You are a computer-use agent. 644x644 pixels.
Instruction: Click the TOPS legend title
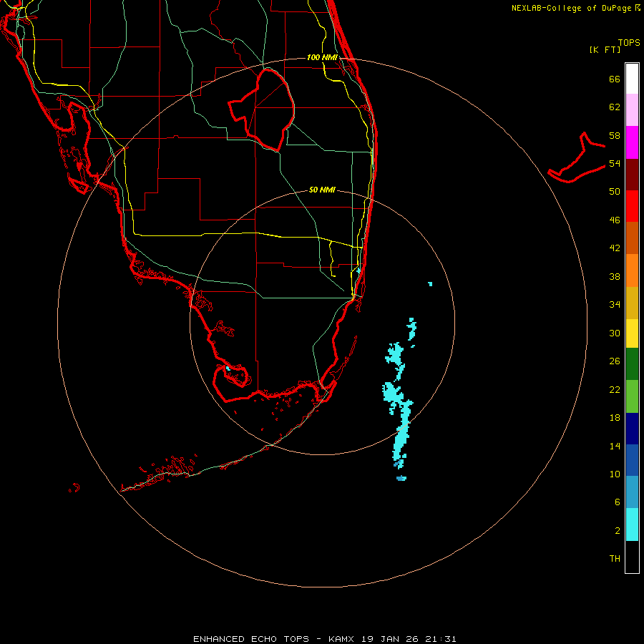[x=629, y=42]
